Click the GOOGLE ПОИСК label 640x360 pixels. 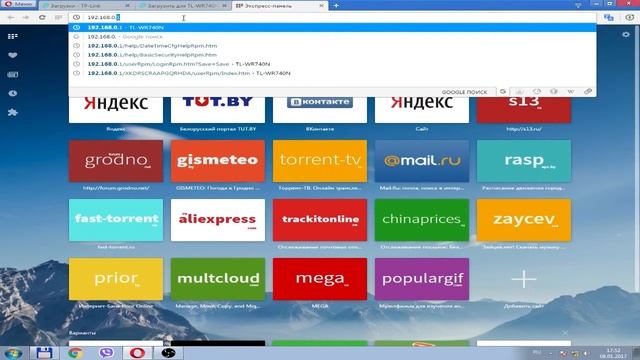point(464,92)
